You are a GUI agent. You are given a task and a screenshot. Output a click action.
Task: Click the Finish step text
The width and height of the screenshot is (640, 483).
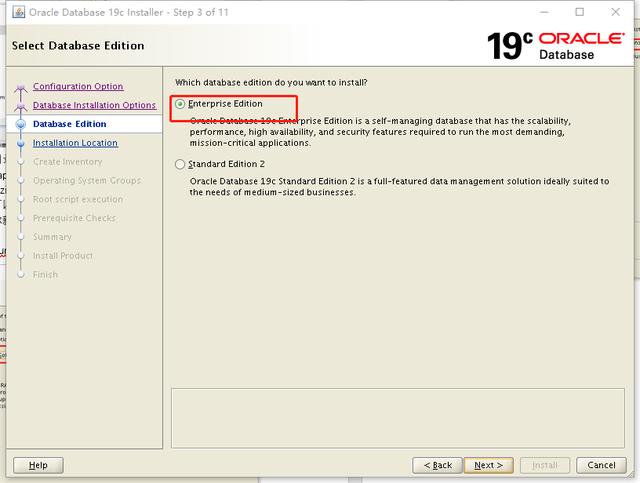tap(45, 274)
